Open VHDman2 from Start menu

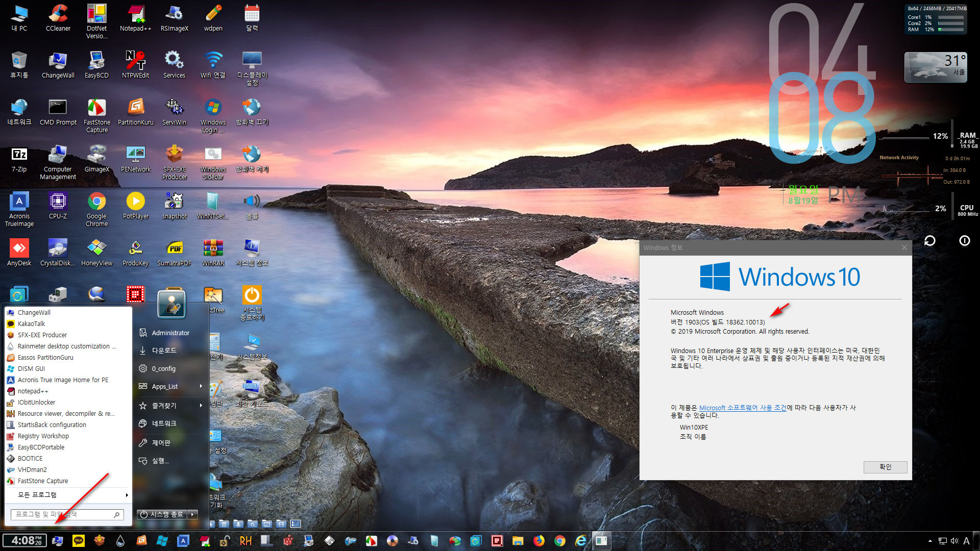coord(68,470)
